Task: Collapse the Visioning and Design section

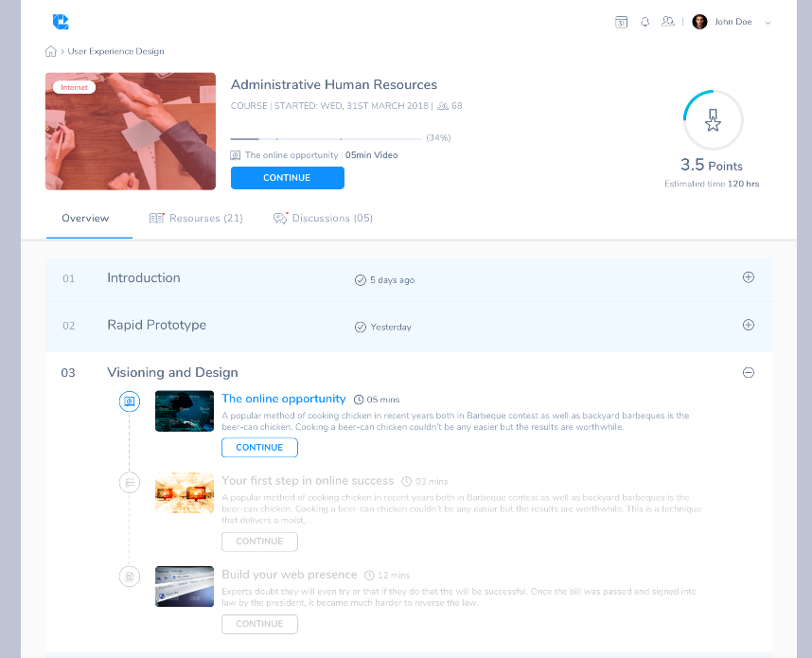Action: [749, 373]
